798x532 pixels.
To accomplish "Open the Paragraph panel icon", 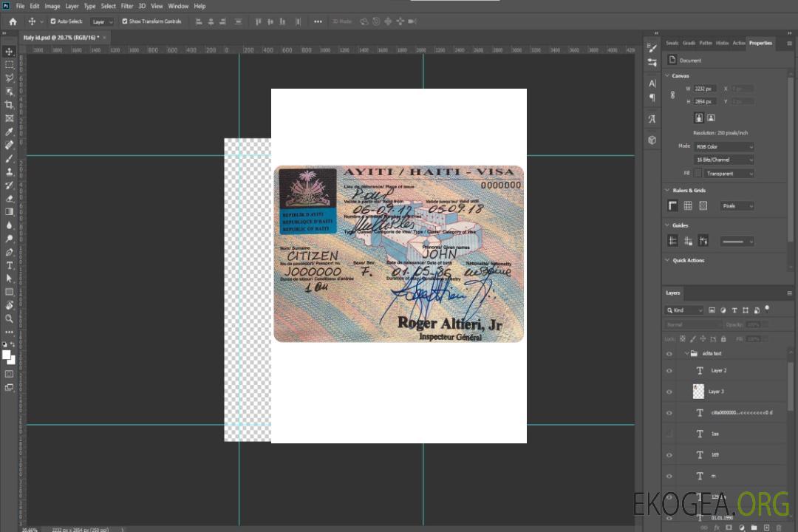I will [652, 98].
